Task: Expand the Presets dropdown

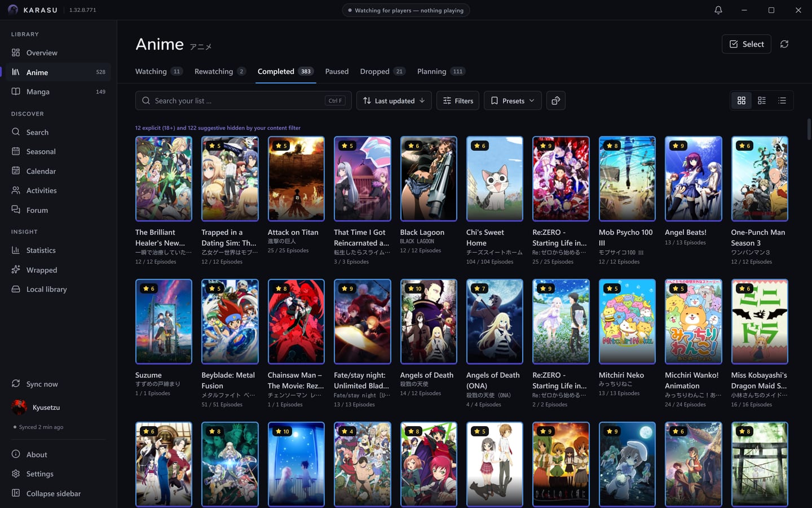Action: 513,100
